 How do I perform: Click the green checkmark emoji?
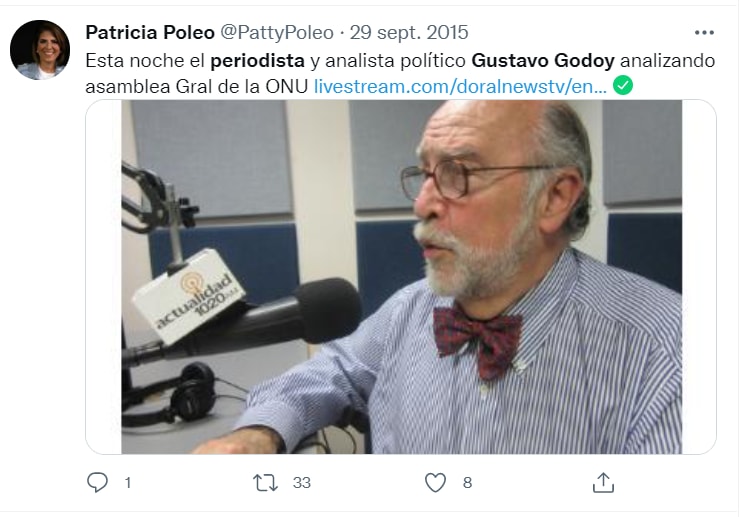click(x=623, y=86)
